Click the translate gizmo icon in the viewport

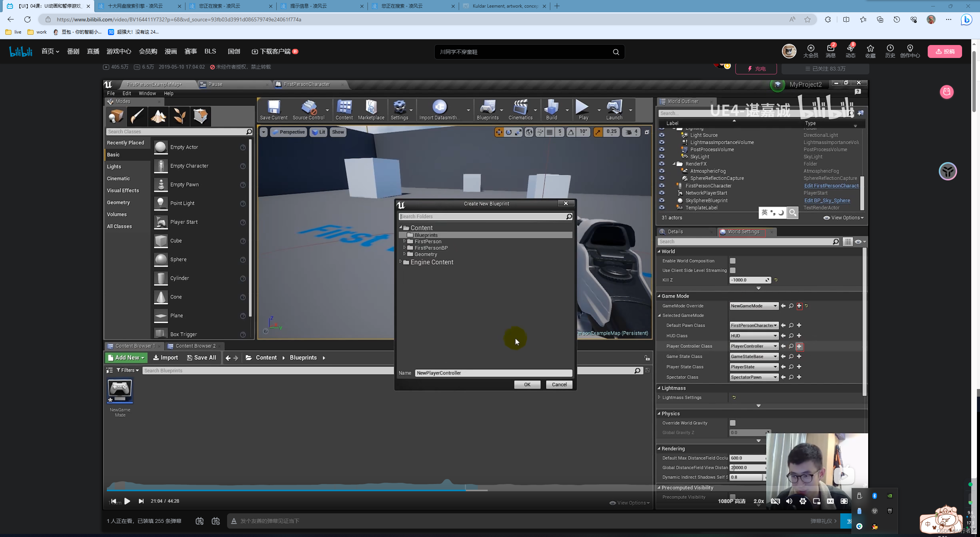pos(499,132)
